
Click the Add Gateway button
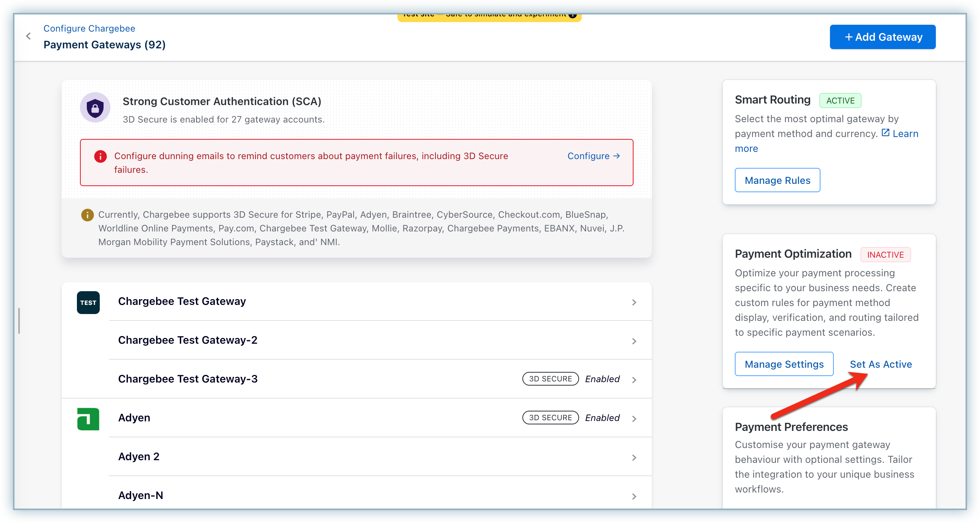(x=882, y=37)
